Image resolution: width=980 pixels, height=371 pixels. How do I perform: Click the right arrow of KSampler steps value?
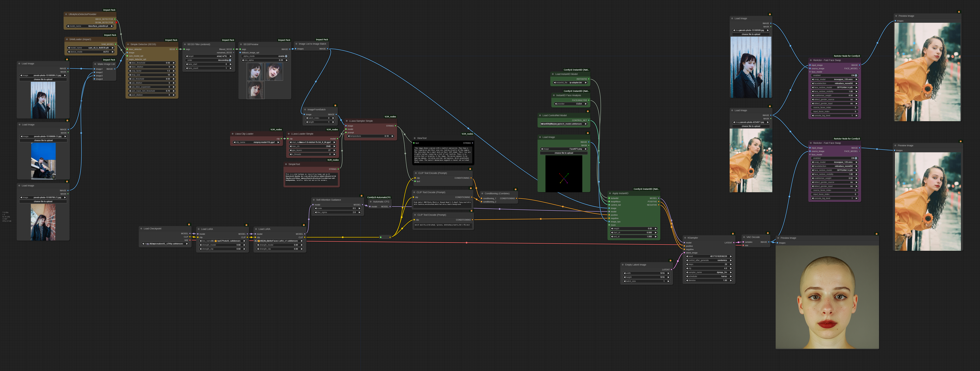[x=730, y=264]
